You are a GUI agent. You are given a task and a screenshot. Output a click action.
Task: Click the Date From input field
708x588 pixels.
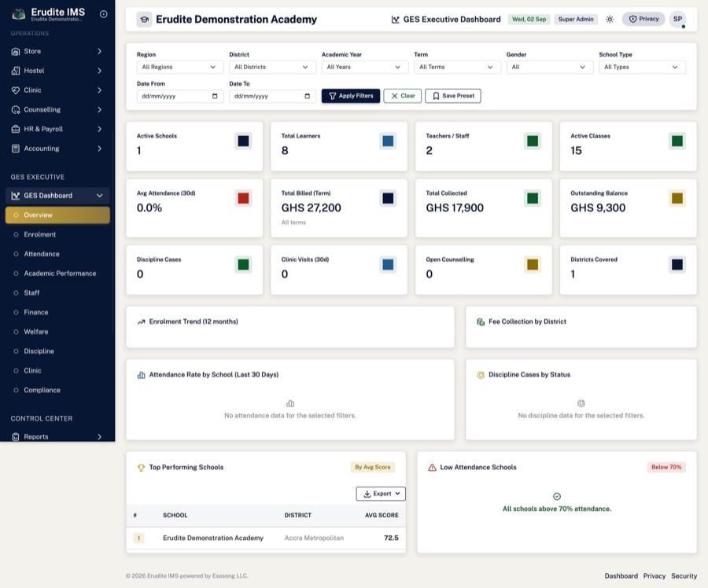180,96
